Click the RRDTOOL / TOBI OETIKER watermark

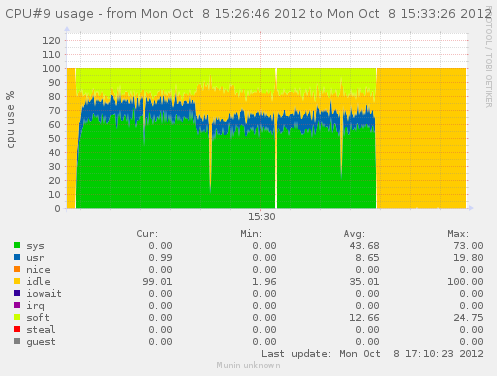[x=488, y=57]
